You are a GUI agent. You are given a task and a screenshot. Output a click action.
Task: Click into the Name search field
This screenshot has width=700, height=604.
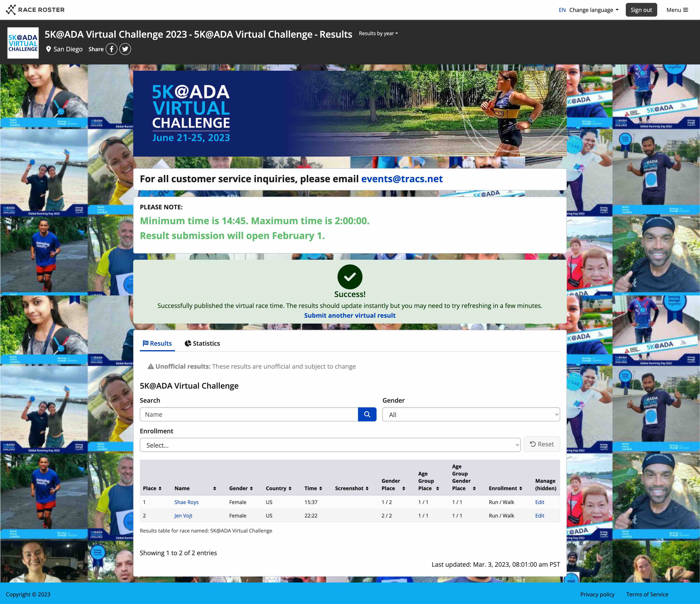click(x=249, y=415)
